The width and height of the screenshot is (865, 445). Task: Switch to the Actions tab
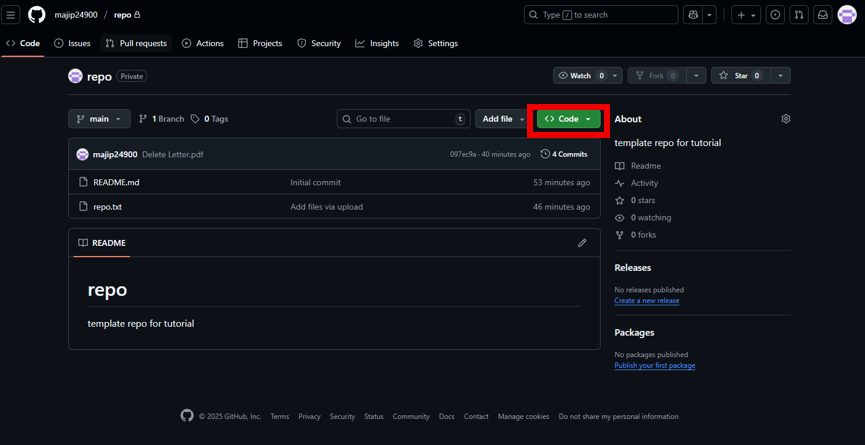point(203,43)
